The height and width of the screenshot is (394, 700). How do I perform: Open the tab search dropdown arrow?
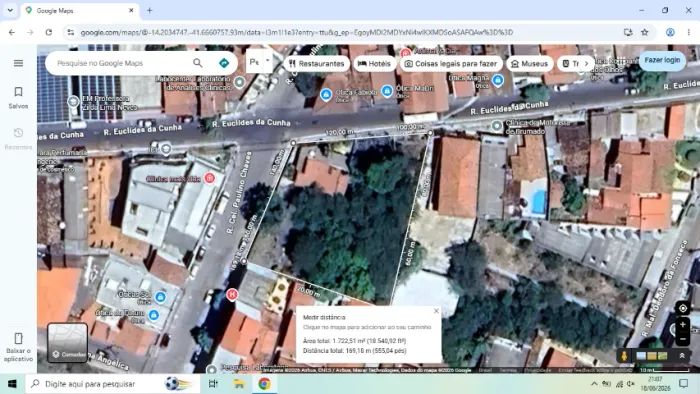(10, 10)
